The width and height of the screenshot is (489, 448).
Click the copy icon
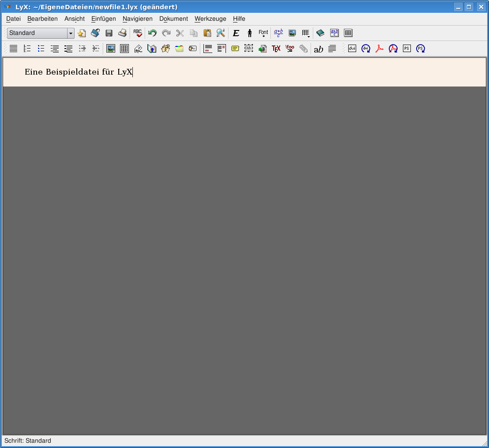(x=194, y=33)
